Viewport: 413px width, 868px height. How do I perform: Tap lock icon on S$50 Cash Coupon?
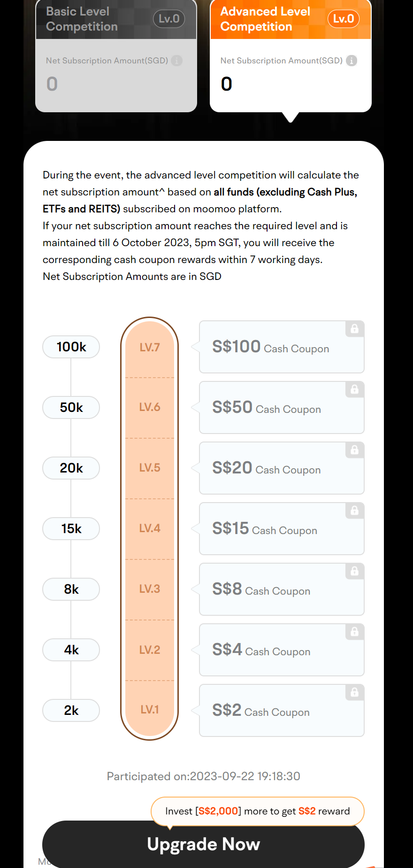pos(355,389)
